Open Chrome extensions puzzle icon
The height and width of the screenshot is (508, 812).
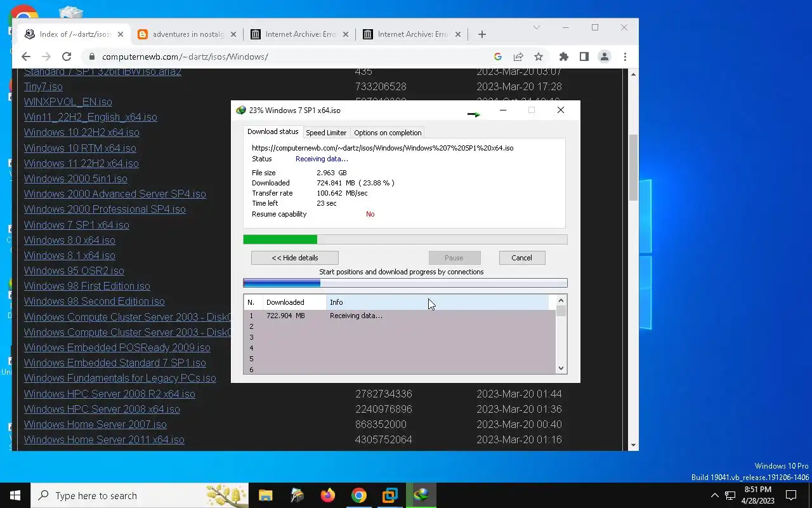pyautogui.click(x=564, y=57)
